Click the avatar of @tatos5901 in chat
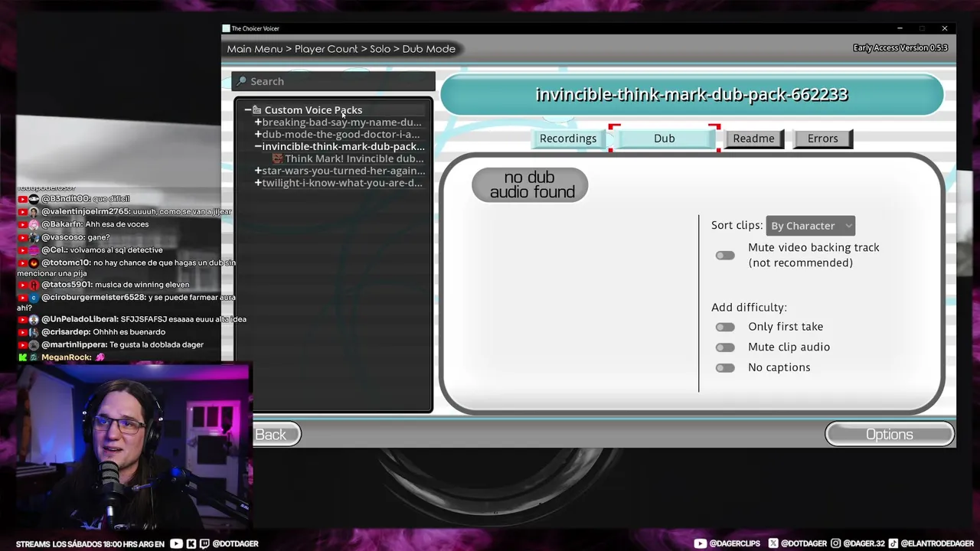980x551 pixels. 34,285
